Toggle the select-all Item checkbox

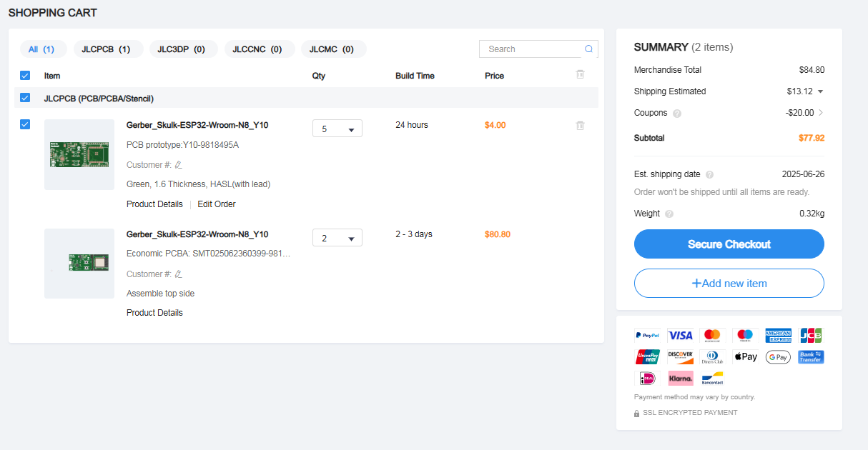pyautogui.click(x=25, y=76)
